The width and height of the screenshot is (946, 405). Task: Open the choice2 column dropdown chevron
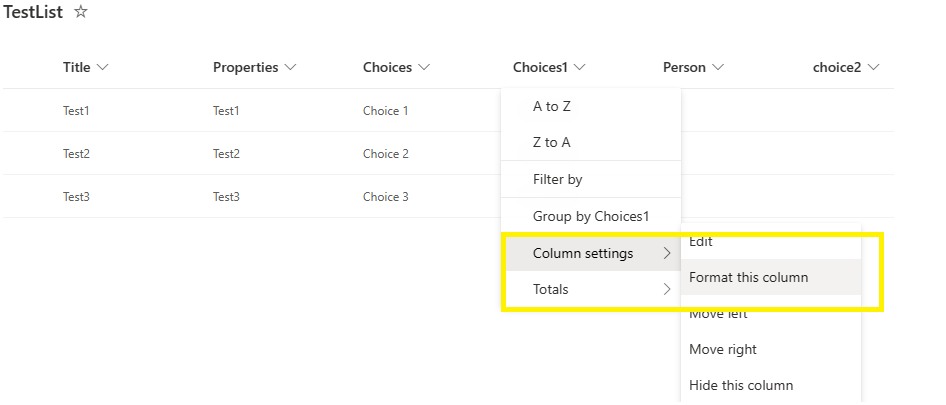pyautogui.click(x=873, y=68)
